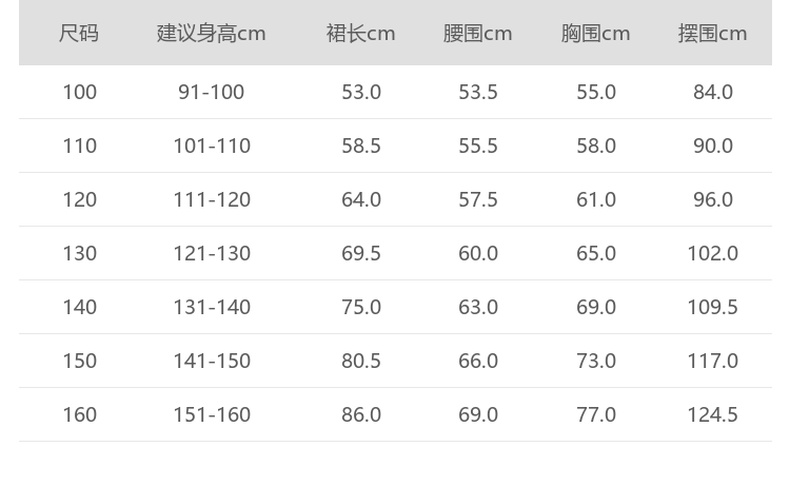Click the 腰围cm column header
The height and width of the screenshot is (485, 790).
[477, 33]
